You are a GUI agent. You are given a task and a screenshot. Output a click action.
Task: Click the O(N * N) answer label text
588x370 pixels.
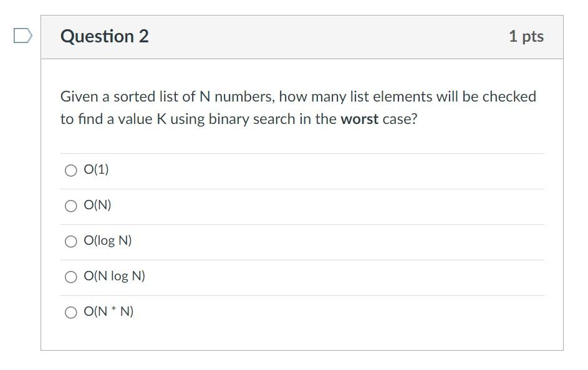[x=108, y=311]
